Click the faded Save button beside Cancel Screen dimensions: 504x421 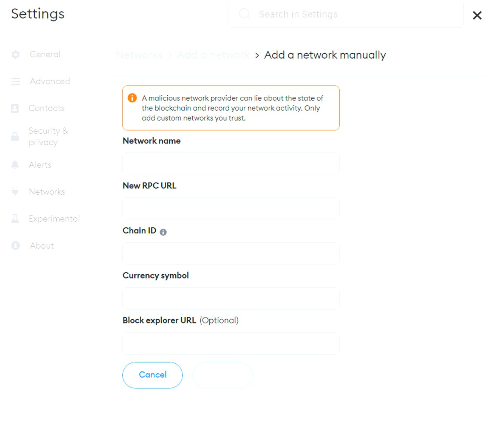[222, 375]
